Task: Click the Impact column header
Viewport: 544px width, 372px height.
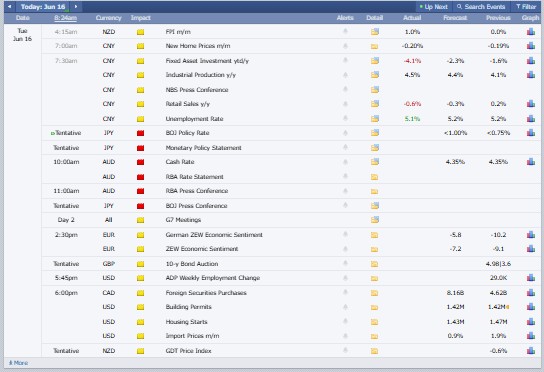Action: coord(141,18)
